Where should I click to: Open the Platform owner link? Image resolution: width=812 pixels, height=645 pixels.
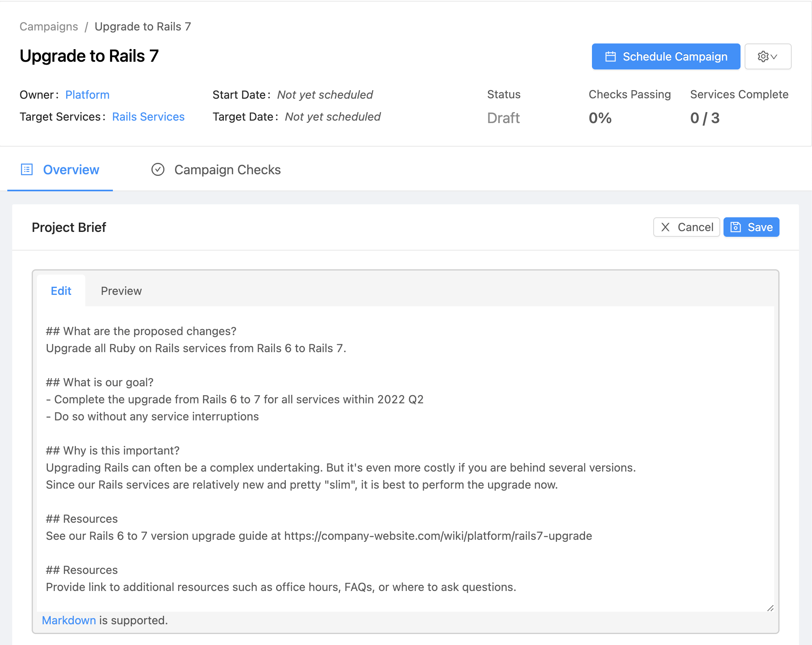coord(87,95)
